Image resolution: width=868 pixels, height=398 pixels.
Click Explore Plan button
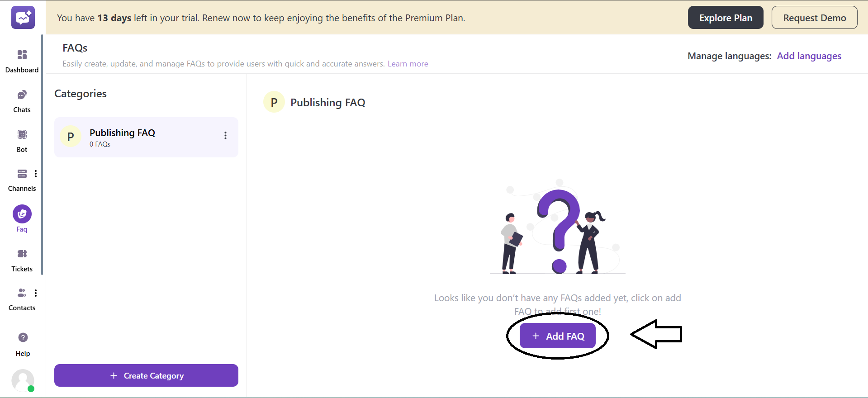[726, 18]
